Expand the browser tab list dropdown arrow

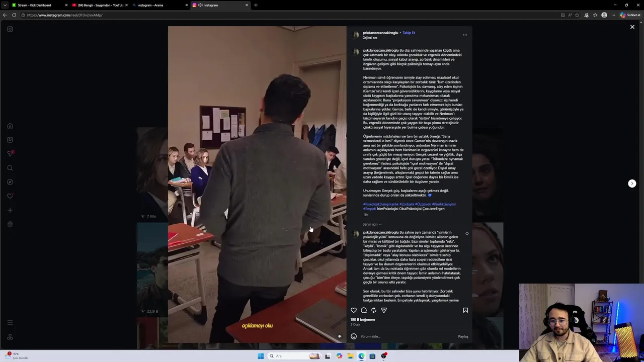(5, 5)
